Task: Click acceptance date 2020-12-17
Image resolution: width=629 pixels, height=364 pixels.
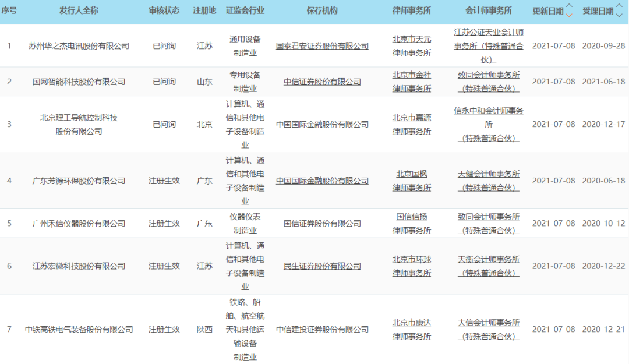Action: (x=603, y=125)
